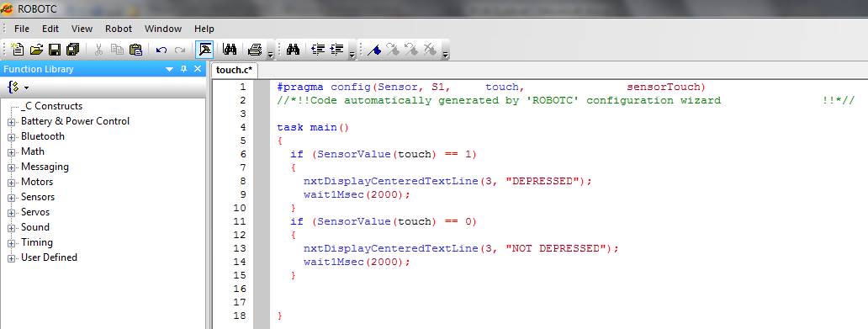This screenshot has width=868, height=329.
Task: Expand the Servos node
Action: click(x=12, y=213)
